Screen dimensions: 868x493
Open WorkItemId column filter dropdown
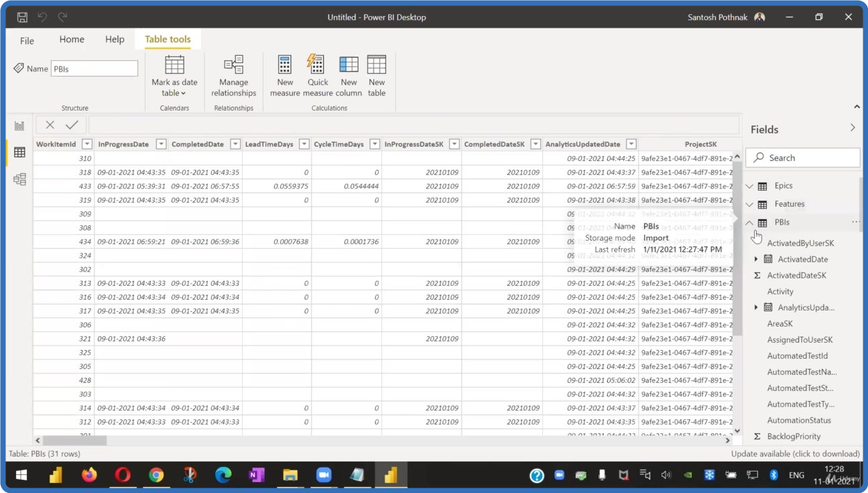[x=86, y=144]
